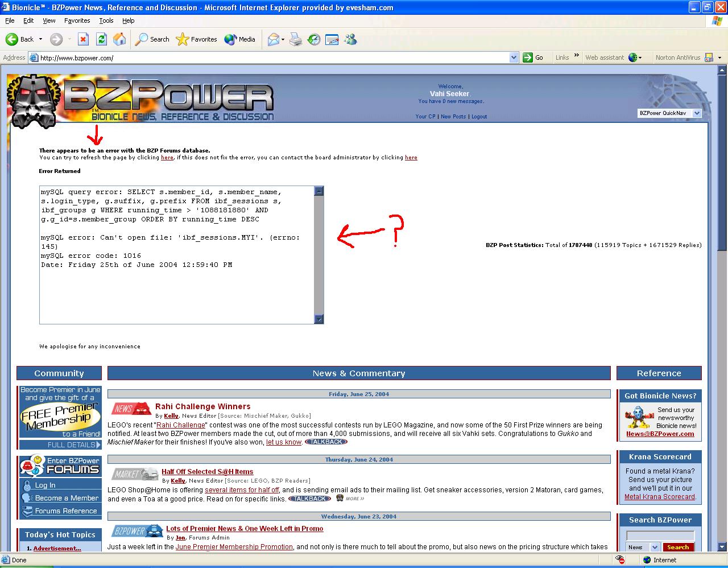Open the View menu
The width and height of the screenshot is (728, 568).
[x=49, y=20]
